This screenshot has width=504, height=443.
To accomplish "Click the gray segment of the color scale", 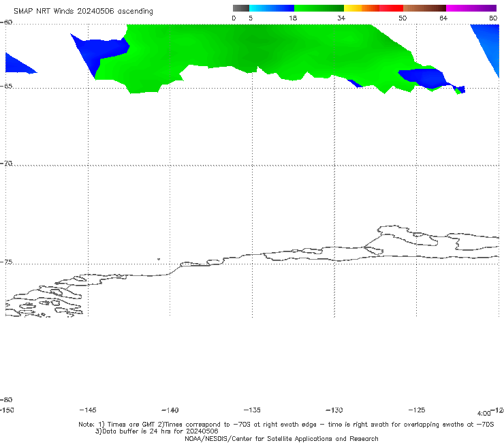I will [240, 8].
